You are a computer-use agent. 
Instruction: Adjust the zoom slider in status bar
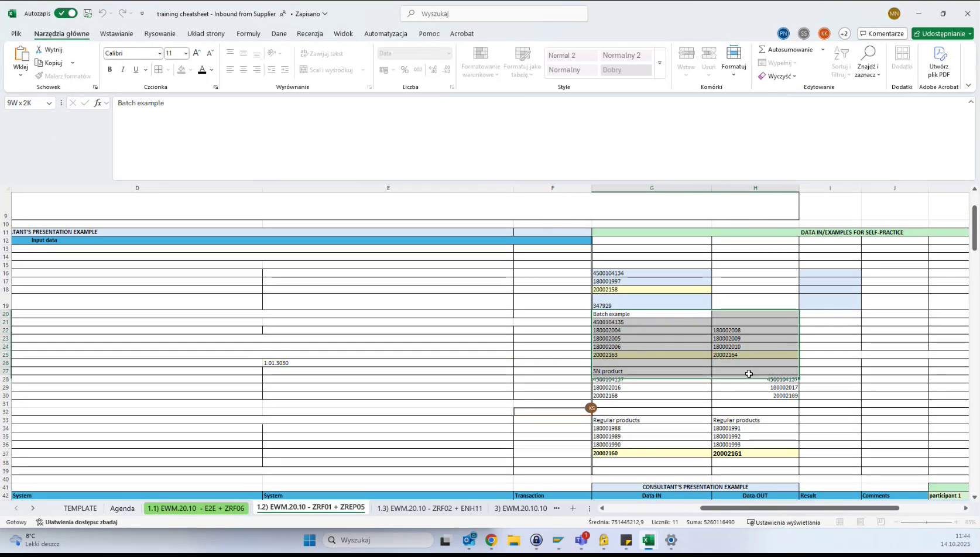927,522
